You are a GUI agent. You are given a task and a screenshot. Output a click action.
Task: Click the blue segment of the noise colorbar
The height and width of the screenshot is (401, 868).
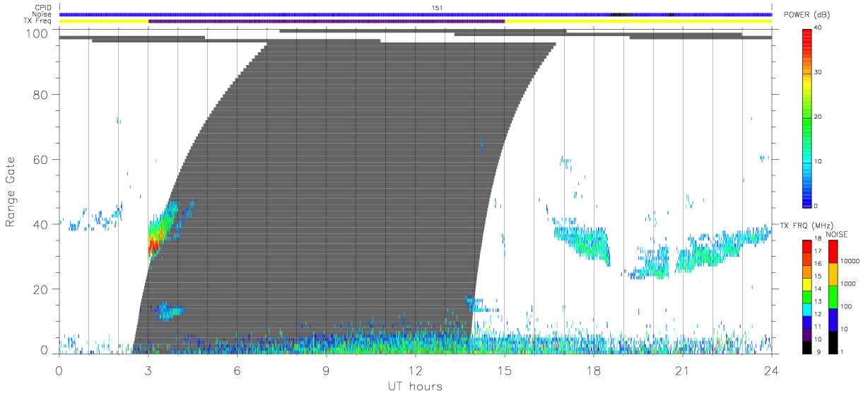click(x=833, y=320)
